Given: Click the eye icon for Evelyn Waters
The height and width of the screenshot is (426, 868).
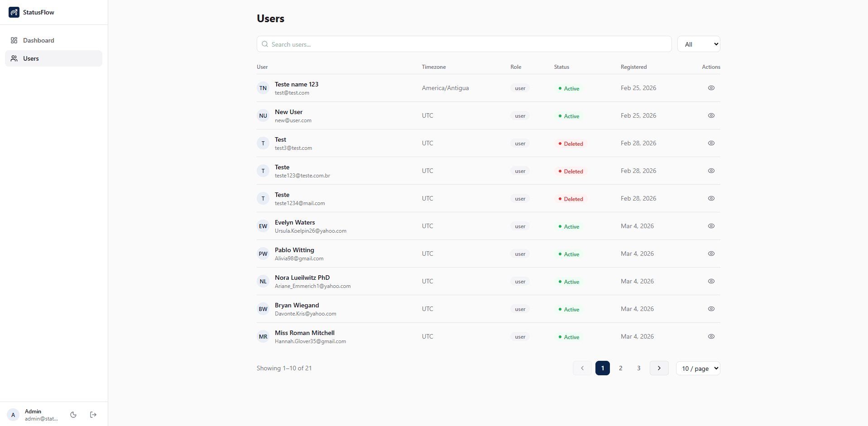Looking at the screenshot, I should click(x=711, y=226).
